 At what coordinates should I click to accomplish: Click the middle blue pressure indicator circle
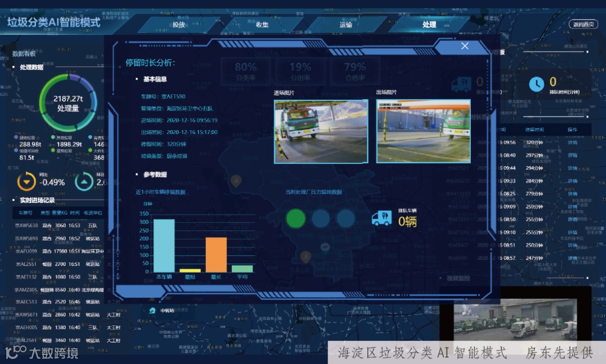pos(321,218)
